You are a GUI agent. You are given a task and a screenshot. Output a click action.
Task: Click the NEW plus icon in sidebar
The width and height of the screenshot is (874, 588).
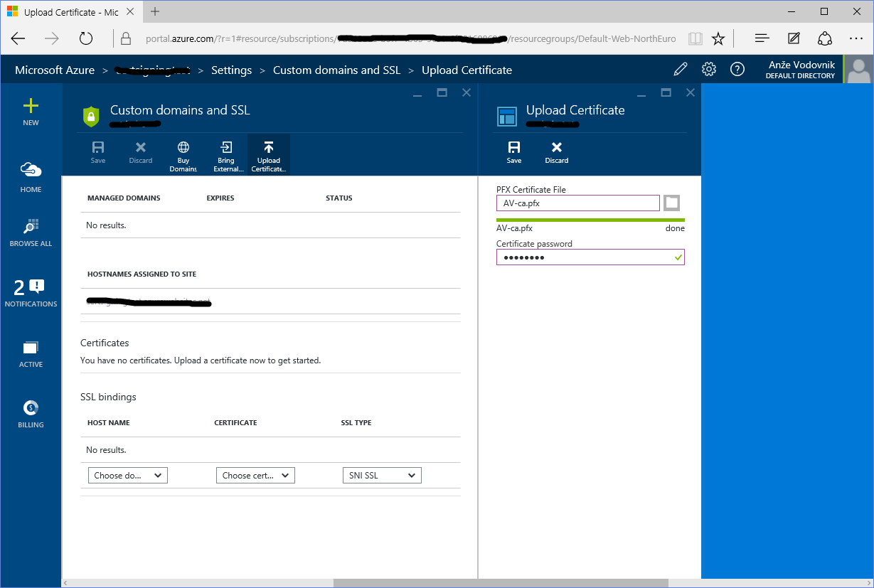coord(31,107)
